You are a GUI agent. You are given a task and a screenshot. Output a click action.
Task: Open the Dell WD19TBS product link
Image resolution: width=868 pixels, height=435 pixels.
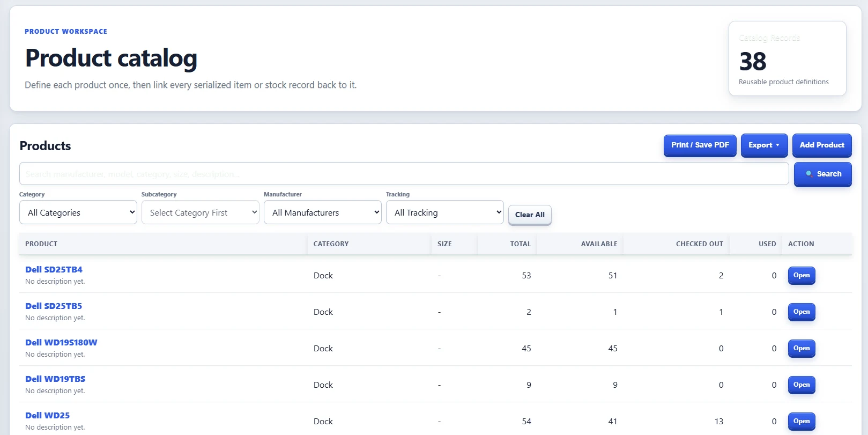coord(55,379)
